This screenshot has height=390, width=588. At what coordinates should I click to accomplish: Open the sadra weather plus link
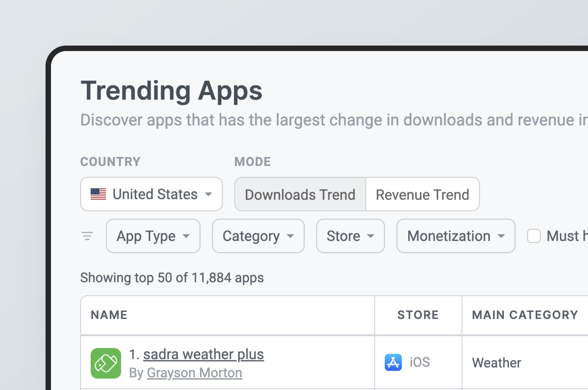coord(203,354)
